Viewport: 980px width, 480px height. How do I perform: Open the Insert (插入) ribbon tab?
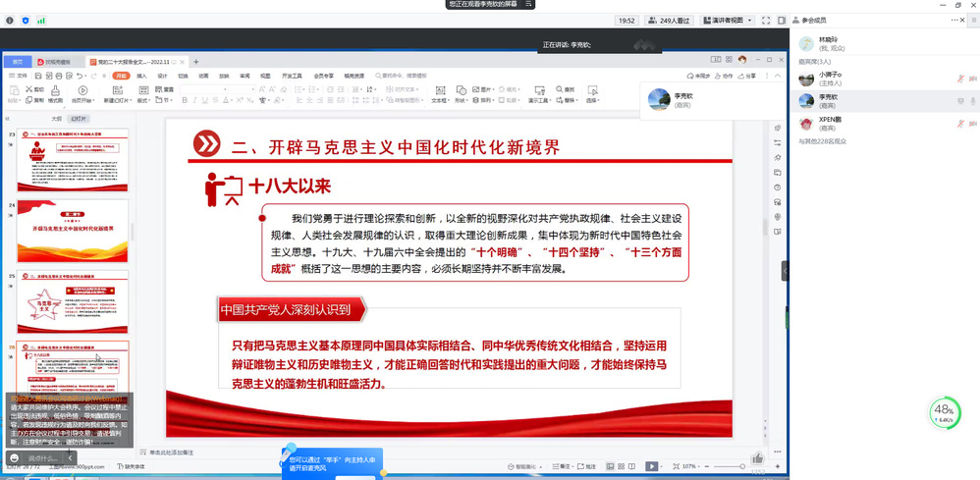(141, 76)
